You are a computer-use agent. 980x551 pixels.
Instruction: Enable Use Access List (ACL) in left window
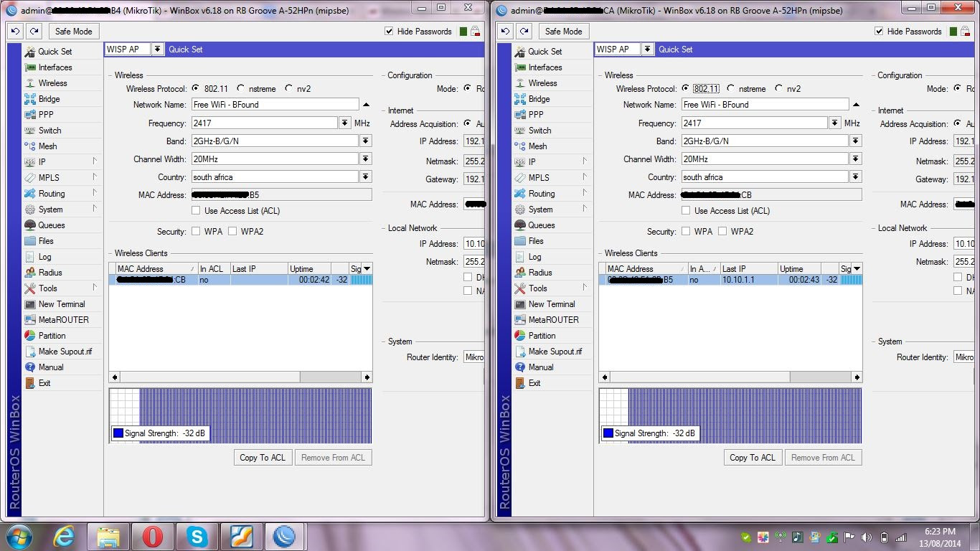[x=196, y=211]
